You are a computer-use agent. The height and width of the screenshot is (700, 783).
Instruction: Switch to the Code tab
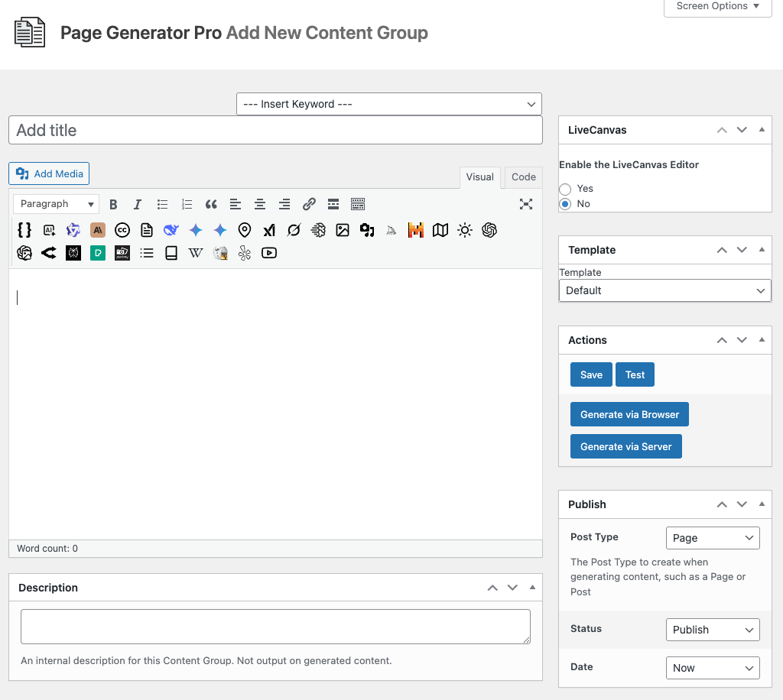pyautogui.click(x=523, y=177)
